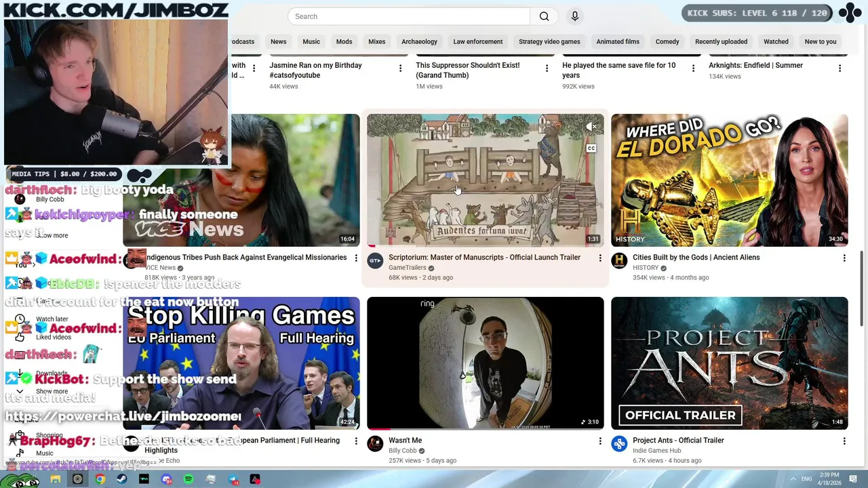868x488 pixels.
Task: Select the Recently uploaded chip
Action: click(721, 41)
